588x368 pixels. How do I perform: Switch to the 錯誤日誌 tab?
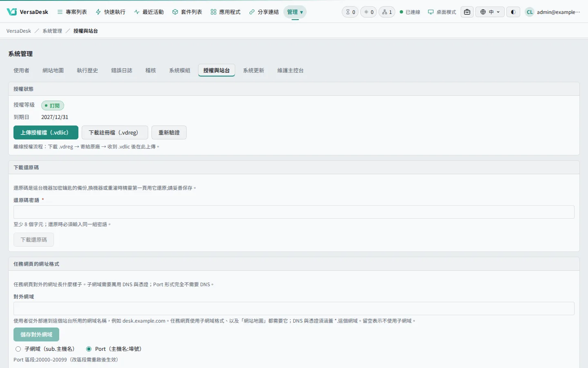pos(122,70)
